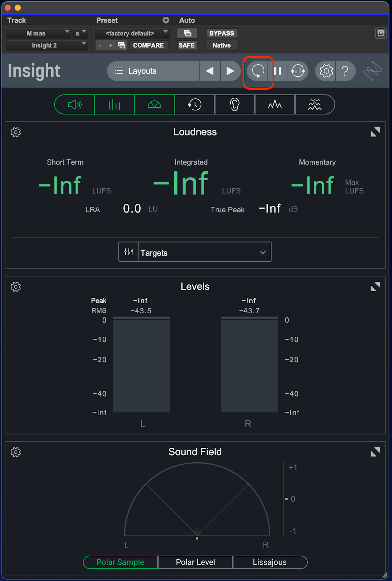Screen dimensions: 392x581
Task: Go to the previous layout with left arrow
Action: [x=210, y=71]
